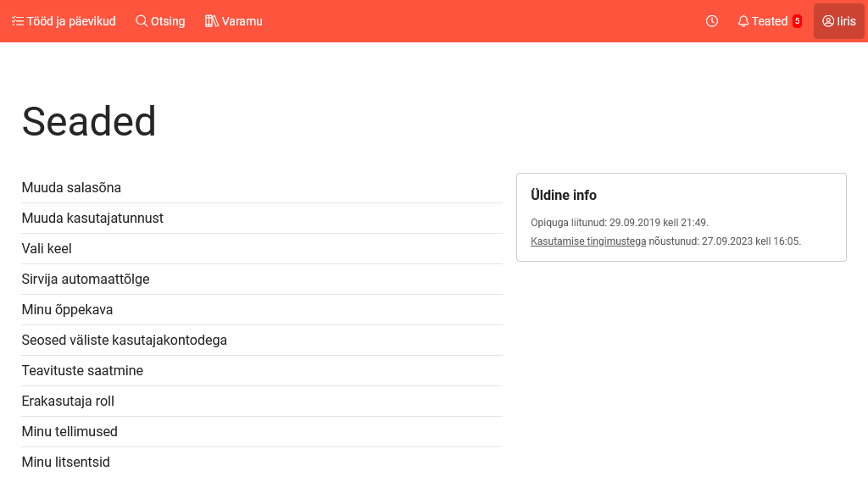Go to Tööd ja päevikud
Image resolution: width=868 pixels, height=493 pixels.
[71, 21]
